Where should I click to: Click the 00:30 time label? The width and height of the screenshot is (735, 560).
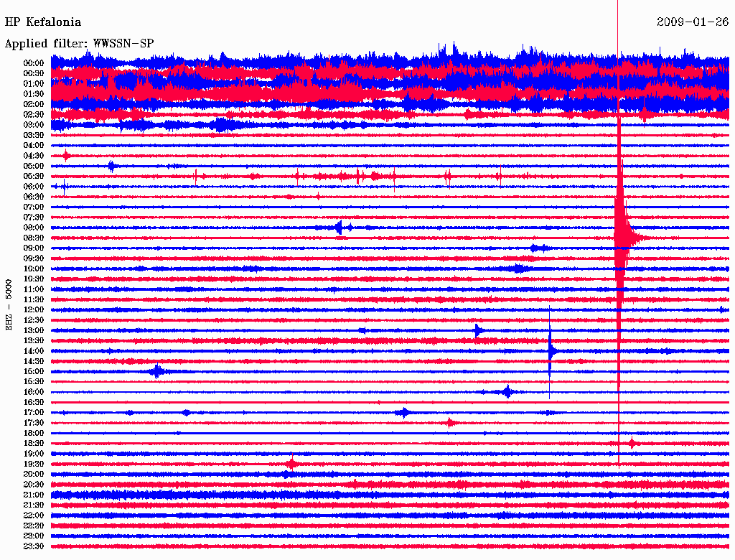click(x=34, y=74)
